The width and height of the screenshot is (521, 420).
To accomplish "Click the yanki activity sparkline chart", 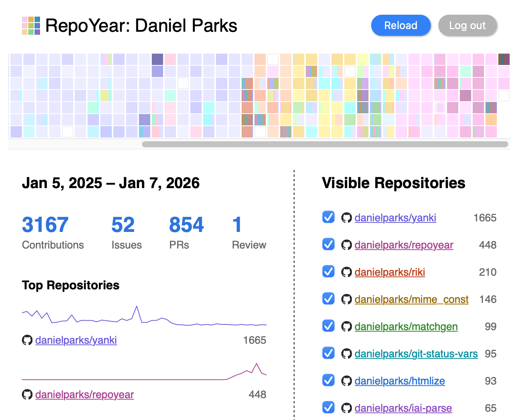I will click(144, 317).
